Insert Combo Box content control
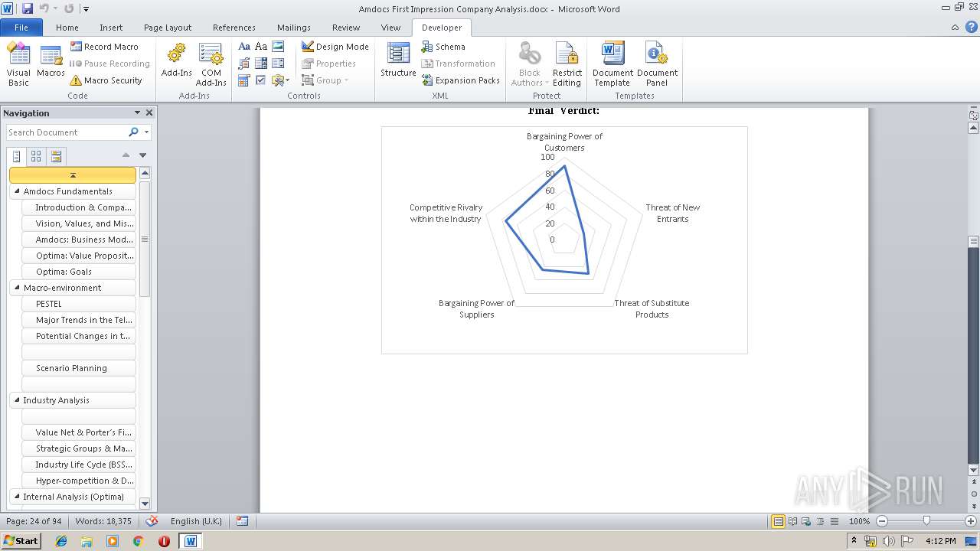 coord(261,64)
